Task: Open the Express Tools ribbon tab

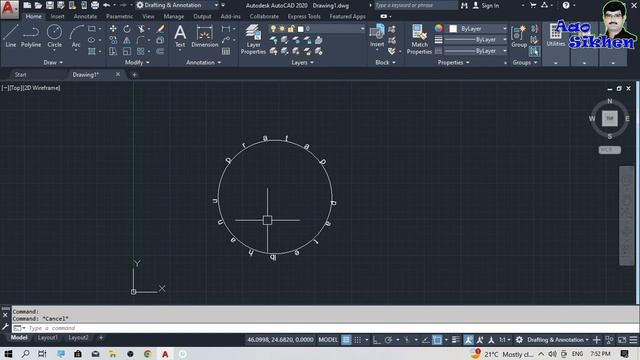Action: (x=304, y=16)
